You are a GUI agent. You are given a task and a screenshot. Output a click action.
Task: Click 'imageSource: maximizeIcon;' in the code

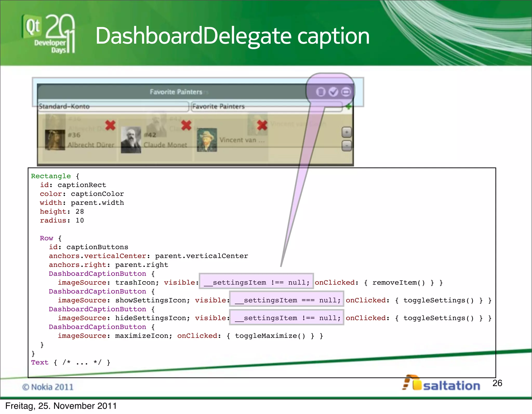(x=115, y=336)
